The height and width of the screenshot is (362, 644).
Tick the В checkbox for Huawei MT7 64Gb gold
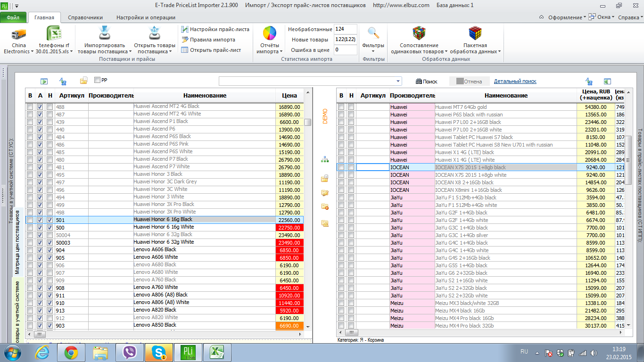341,107
